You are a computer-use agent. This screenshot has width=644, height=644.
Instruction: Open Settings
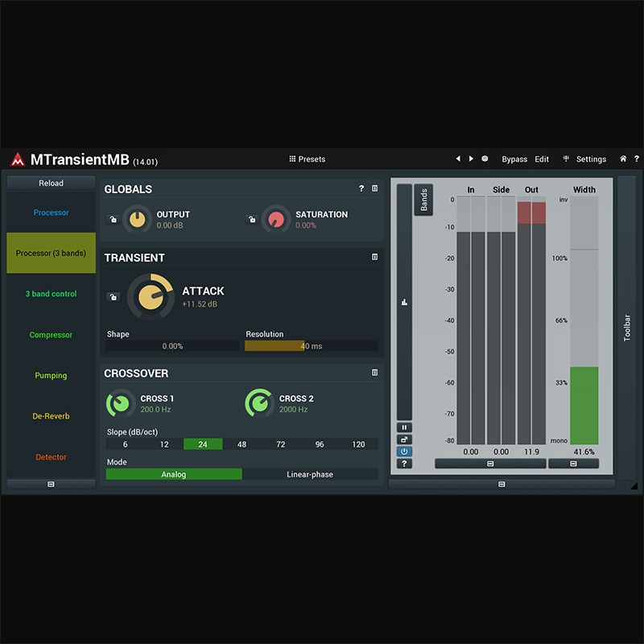coord(591,159)
